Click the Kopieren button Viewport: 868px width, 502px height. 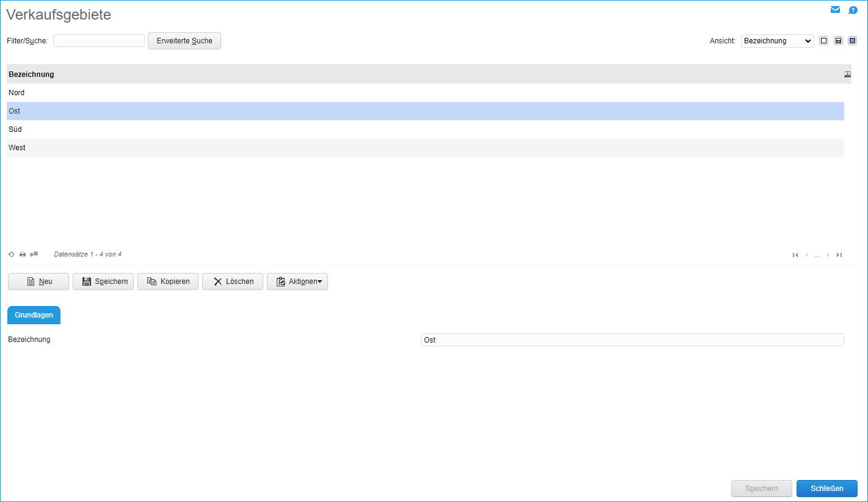168,282
